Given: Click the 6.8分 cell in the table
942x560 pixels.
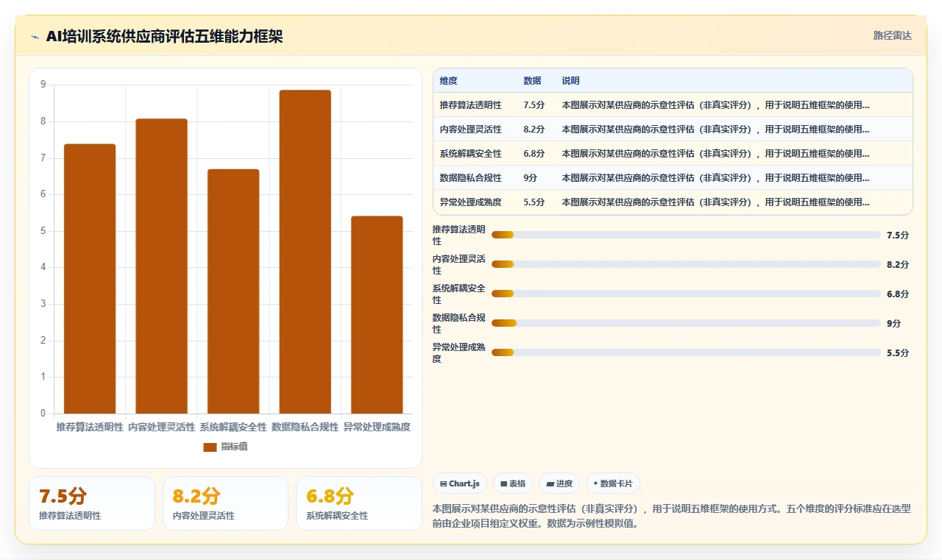Looking at the screenshot, I should [x=534, y=154].
